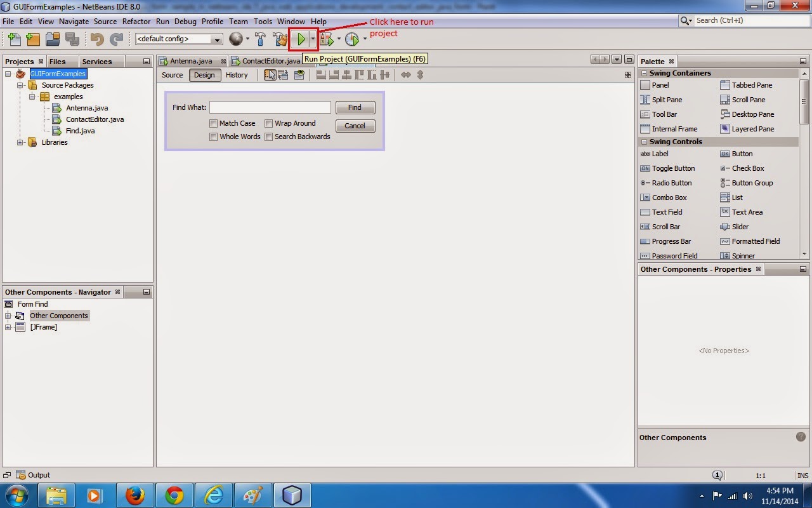Click the vertical resize arrows icon
Screen dimensions: 812x508
point(420,75)
